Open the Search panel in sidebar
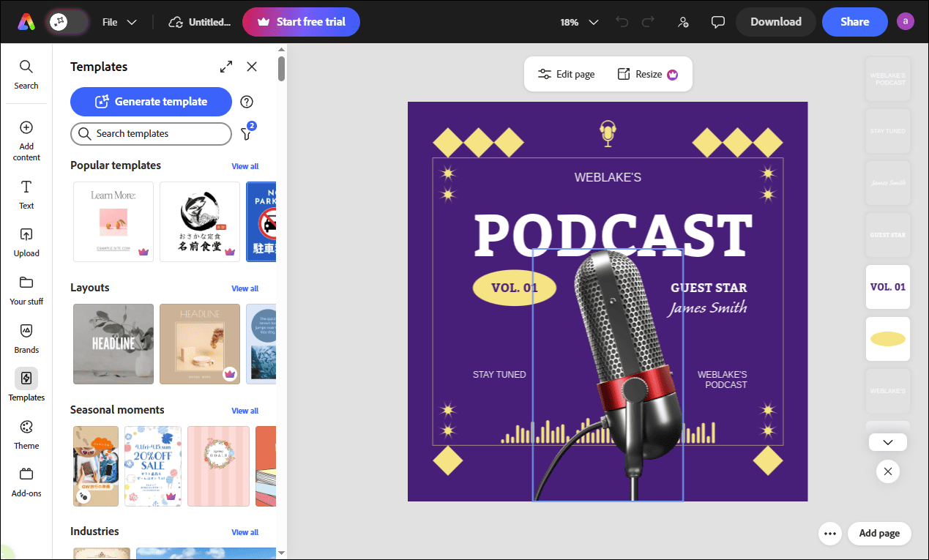This screenshot has height=560, width=929. 26,75
